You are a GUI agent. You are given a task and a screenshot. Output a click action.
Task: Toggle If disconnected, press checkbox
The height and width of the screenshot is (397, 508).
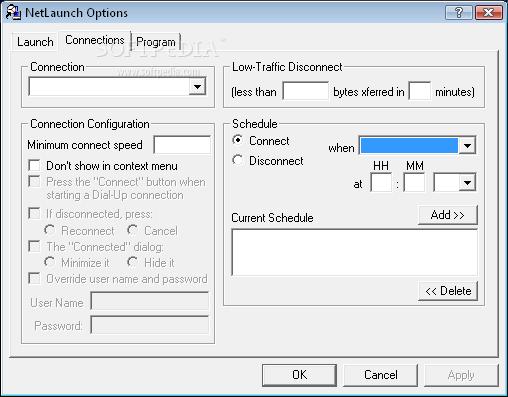click(x=34, y=214)
